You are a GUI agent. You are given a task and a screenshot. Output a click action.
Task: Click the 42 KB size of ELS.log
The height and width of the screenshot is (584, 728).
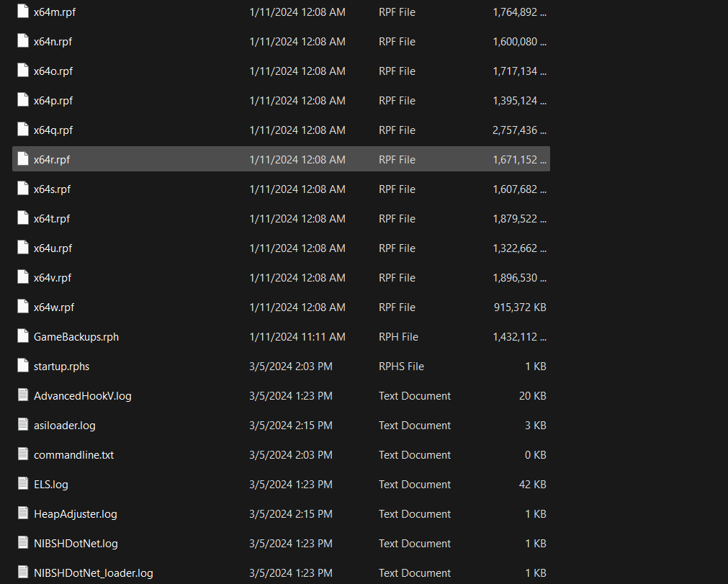pyautogui.click(x=533, y=484)
